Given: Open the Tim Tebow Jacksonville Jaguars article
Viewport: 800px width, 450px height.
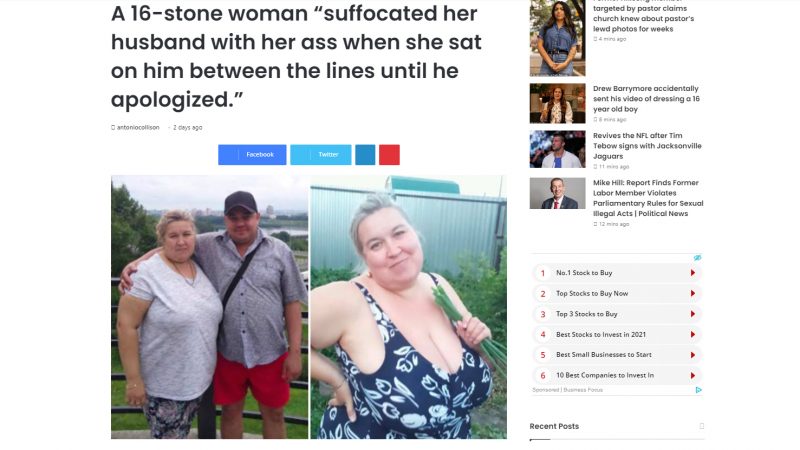Looking at the screenshot, I should [x=647, y=146].
